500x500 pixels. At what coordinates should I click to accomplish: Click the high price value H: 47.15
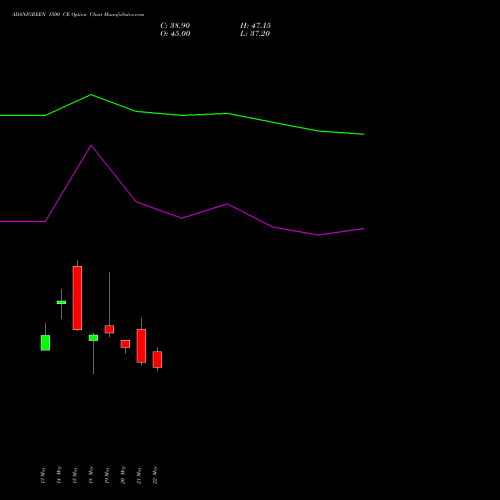255,26
